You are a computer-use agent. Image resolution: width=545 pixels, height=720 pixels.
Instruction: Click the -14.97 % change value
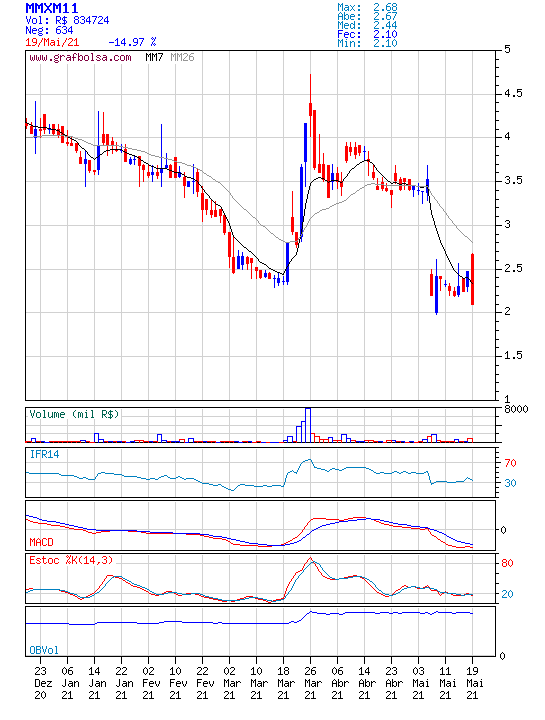tap(132, 42)
